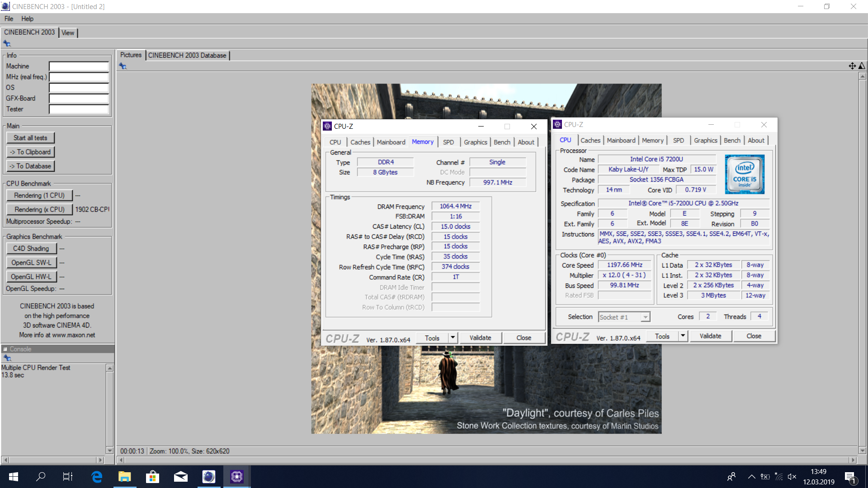
Task: Run OpenGL HW-L benchmark
Action: [31, 276]
